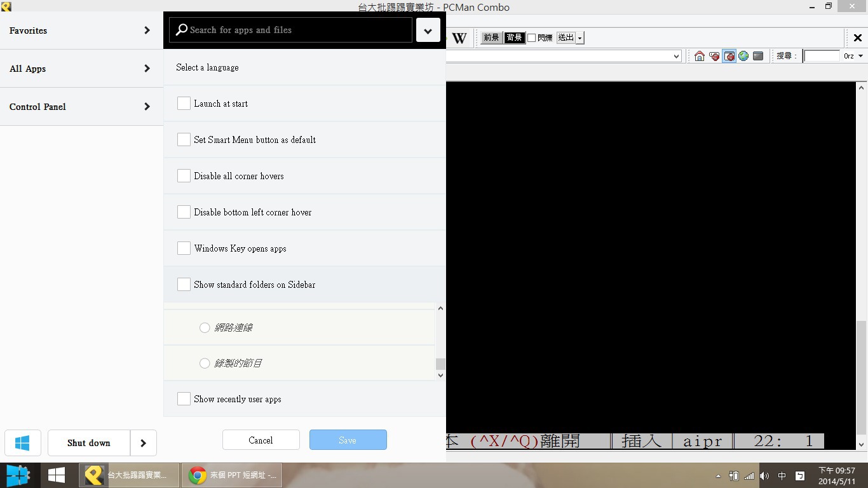Click the dark terminal window icon in PCMan
The image size is (868, 488).
pyautogui.click(x=758, y=56)
